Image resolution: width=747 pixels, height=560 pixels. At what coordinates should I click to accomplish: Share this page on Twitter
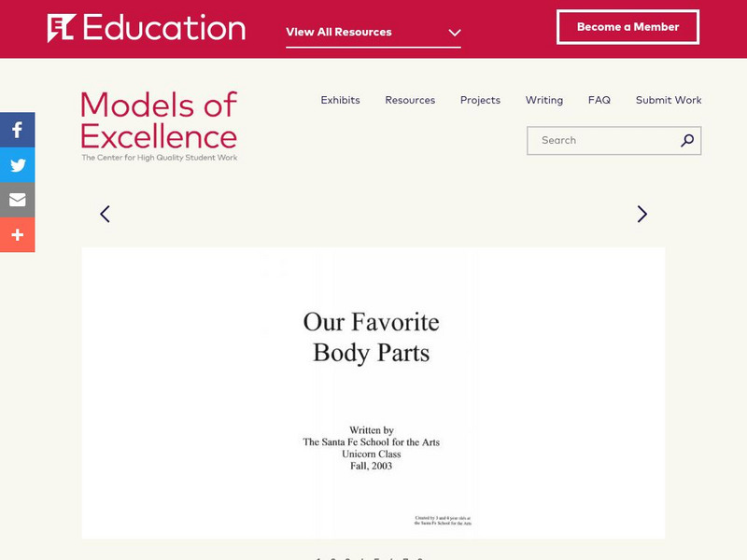(x=17, y=165)
